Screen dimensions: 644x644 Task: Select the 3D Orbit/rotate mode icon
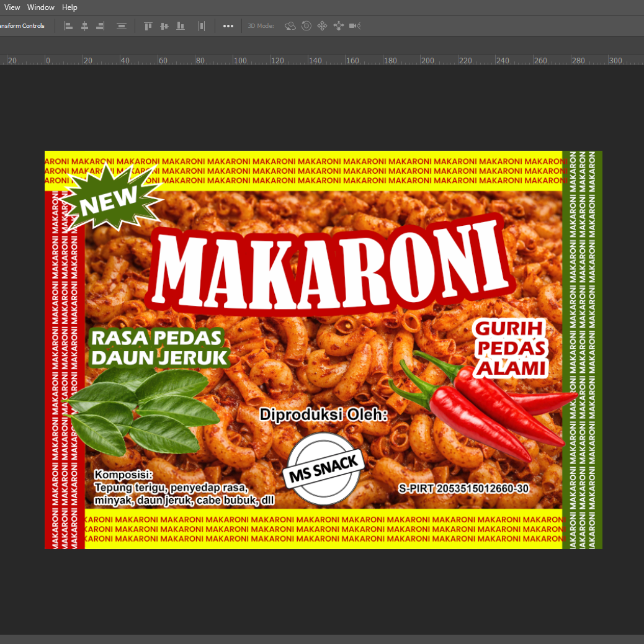[290, 26]
